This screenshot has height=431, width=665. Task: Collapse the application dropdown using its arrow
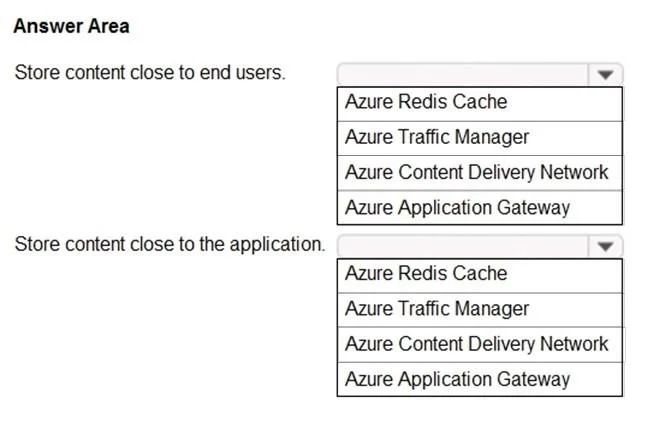(x=605, y=246)
